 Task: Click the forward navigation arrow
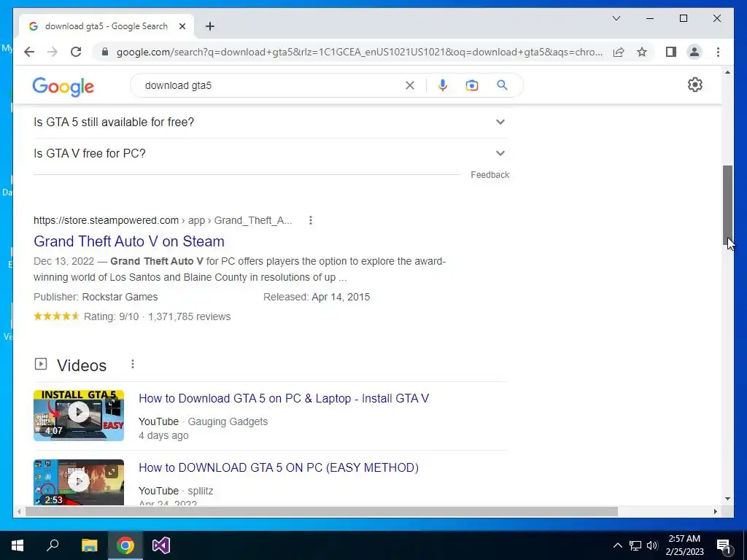53,52
